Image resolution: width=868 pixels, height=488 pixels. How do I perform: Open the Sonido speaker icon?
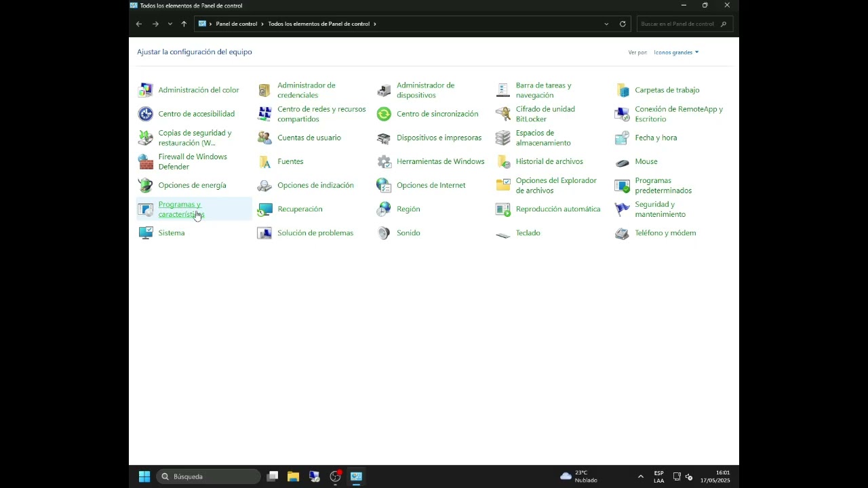point(384,232)
